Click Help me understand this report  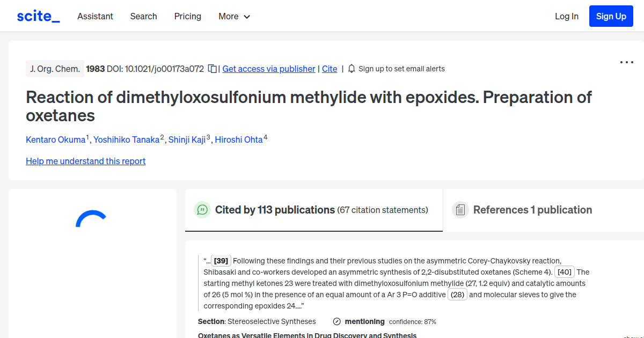85,161
